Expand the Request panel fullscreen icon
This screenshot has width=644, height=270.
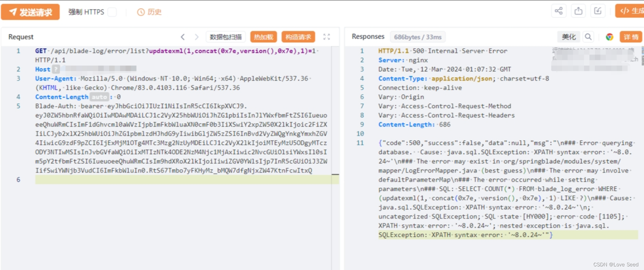(327, 37)
